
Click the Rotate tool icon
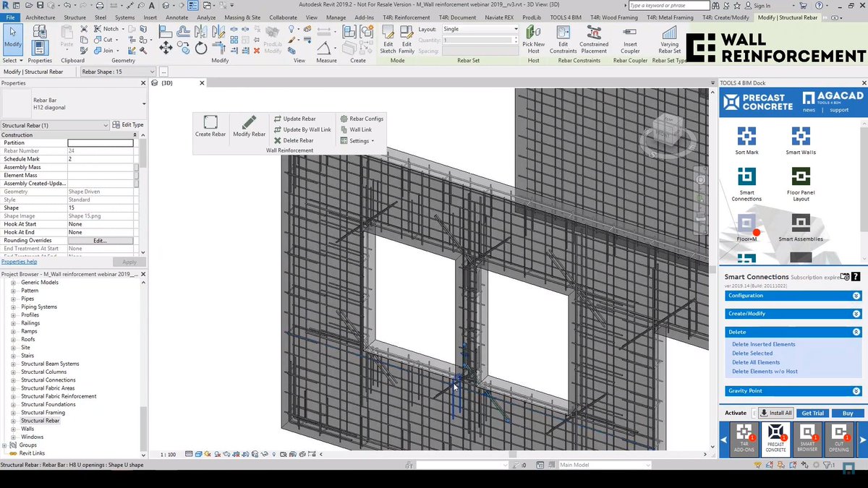tap(201, 48)
